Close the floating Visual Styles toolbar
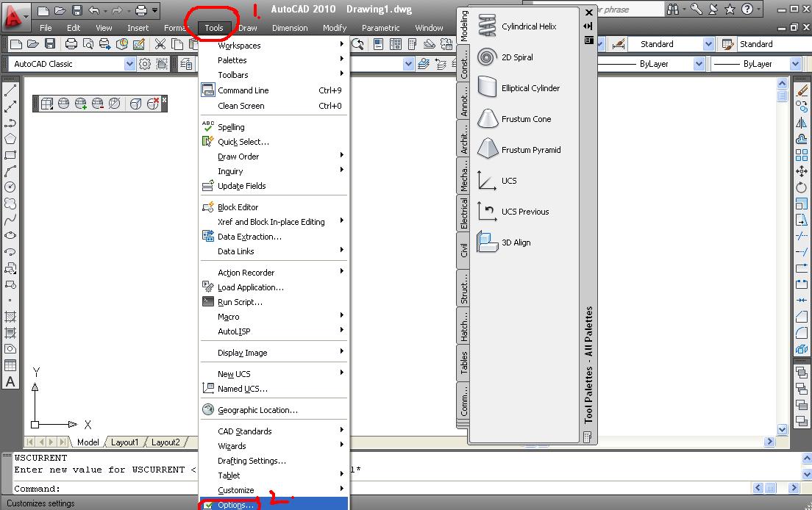812x510 pixels. pyautogui.click(x=164, y=99)
